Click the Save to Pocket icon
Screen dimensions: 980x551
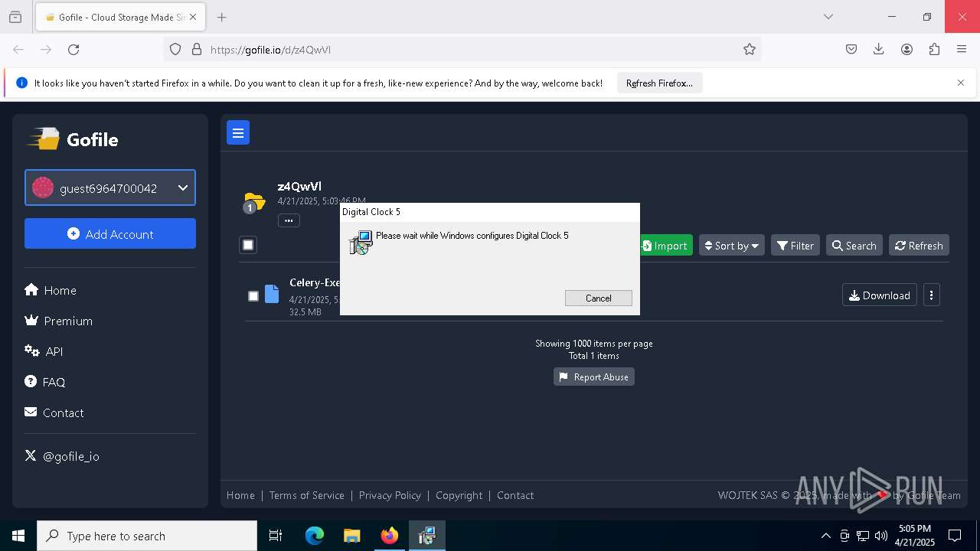click(x=851, y=49)
